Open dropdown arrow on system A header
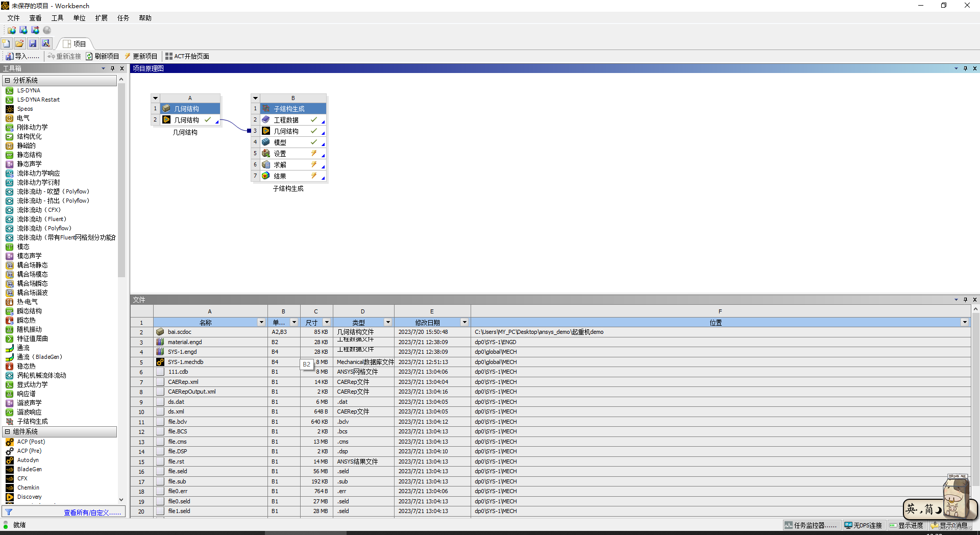The height and width of the screenshot is (535, 980). pyautogui.click(x=155, y=98)
